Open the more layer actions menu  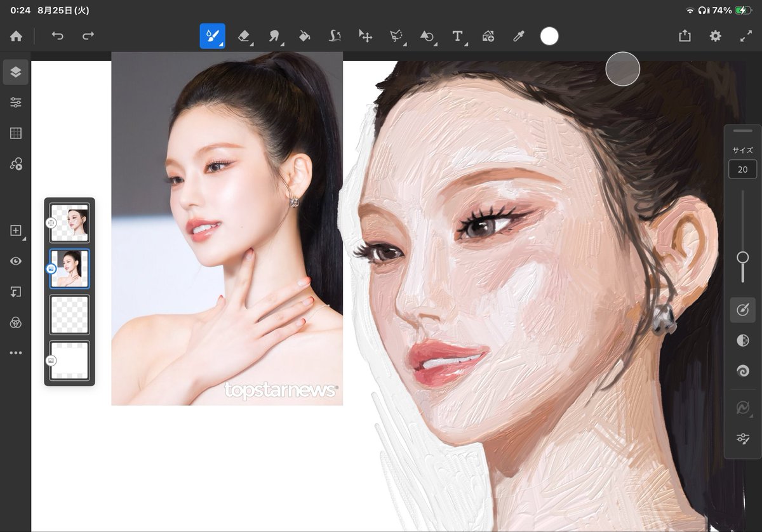pyautogui.click(x=16, y=353)
